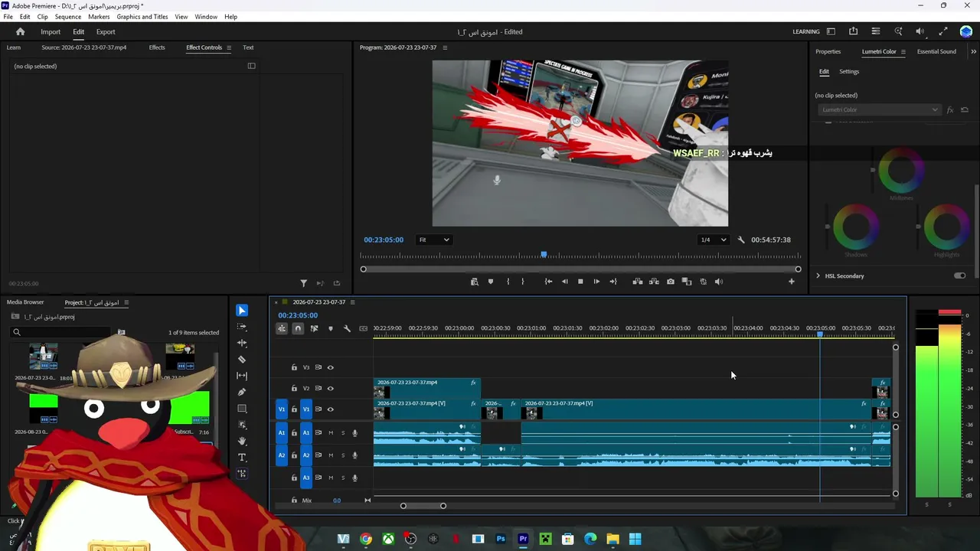Image resolution: width=980 pixels, height=551 pixels.
Task: Open timeline sequence panel menu
Action: coord(352,302)
